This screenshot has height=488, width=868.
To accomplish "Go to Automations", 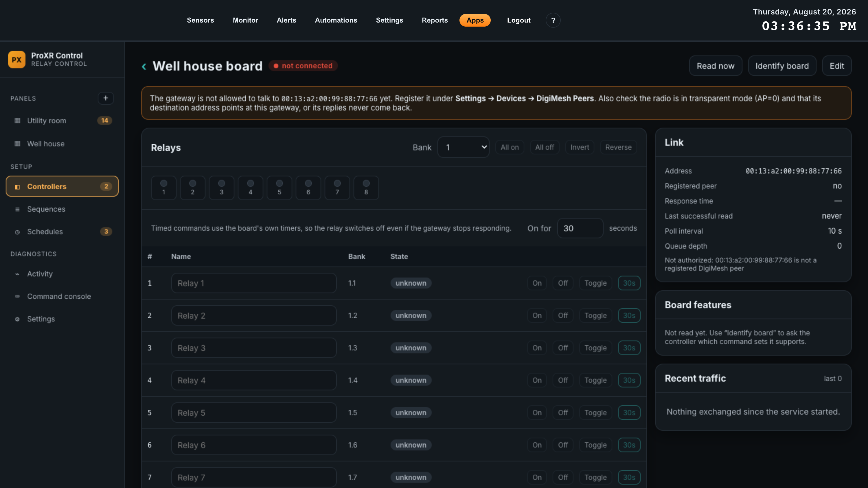I will click(x=336, y=20).
